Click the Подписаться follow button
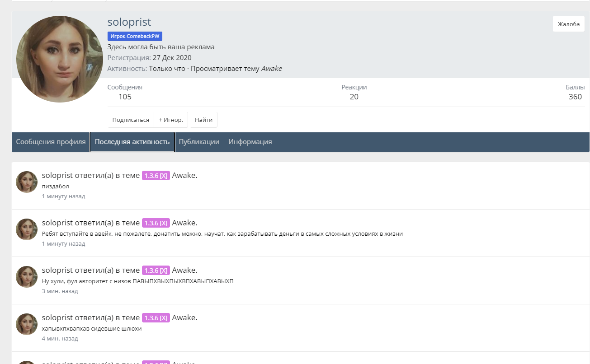Viewport: 590px width, 364px height. click(131, 120)
